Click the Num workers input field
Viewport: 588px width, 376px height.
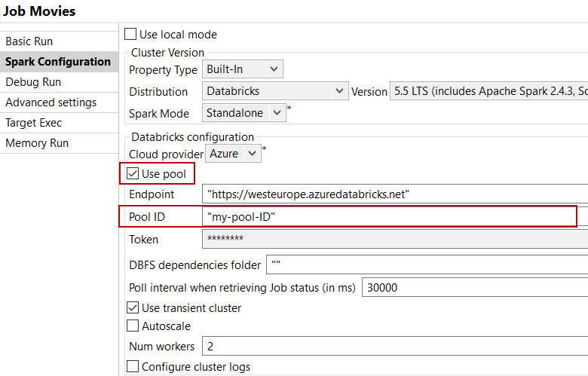tap(392, 347)
